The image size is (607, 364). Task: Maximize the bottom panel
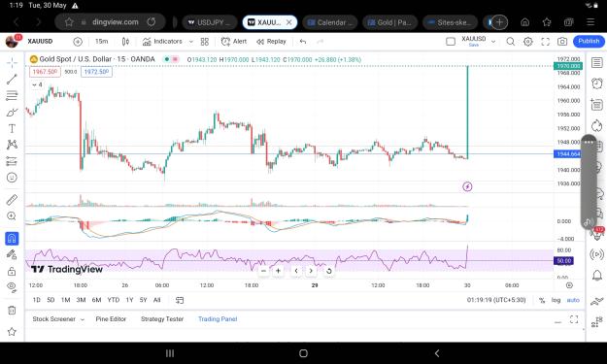tap(574, 319)
